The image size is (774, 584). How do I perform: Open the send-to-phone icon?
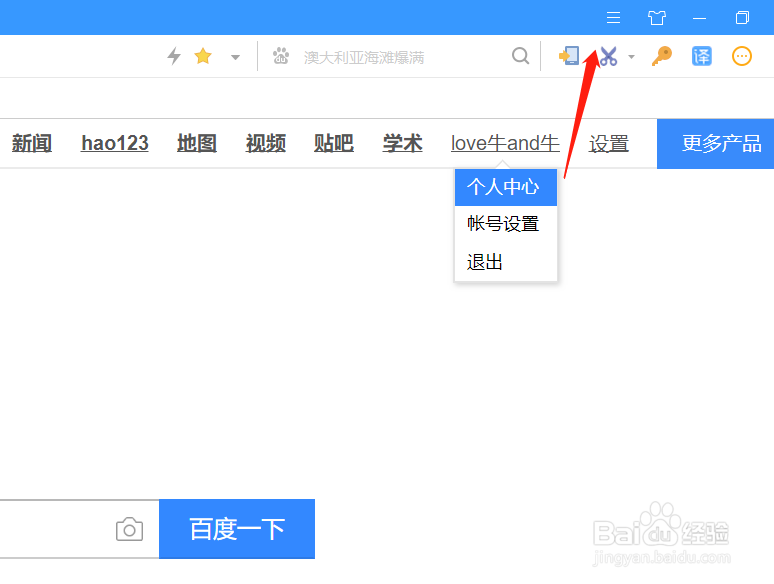tap(569, 56)
